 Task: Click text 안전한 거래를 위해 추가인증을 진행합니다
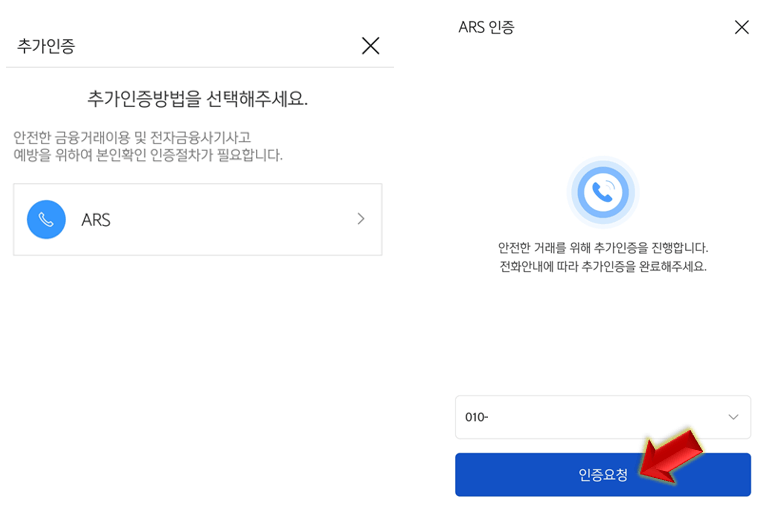(x=603, y=248)
